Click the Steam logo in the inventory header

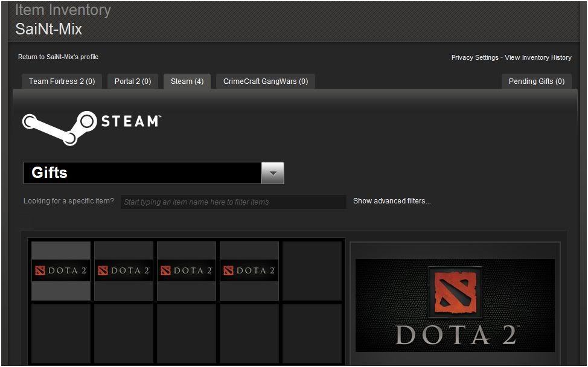92,128
